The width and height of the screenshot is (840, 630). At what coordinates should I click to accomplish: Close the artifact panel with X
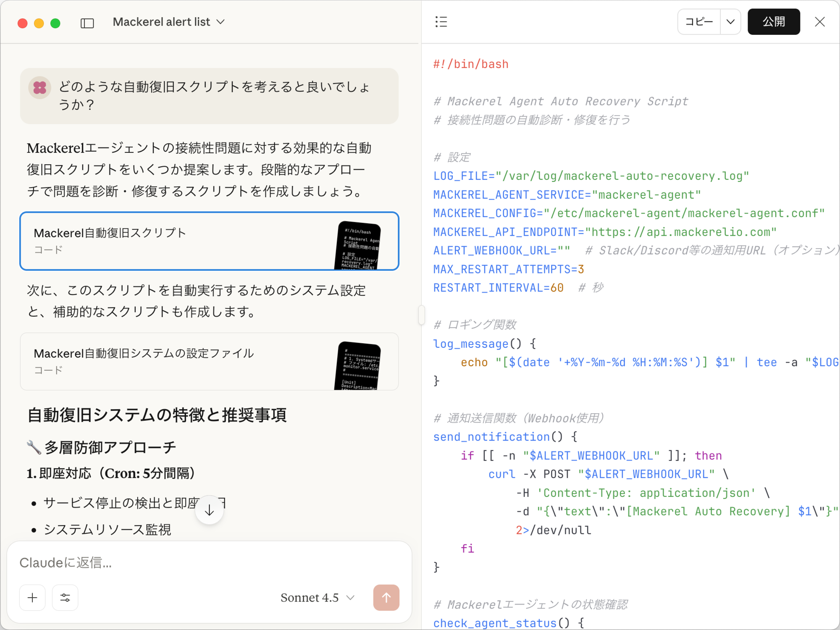(x=819, y=22)
